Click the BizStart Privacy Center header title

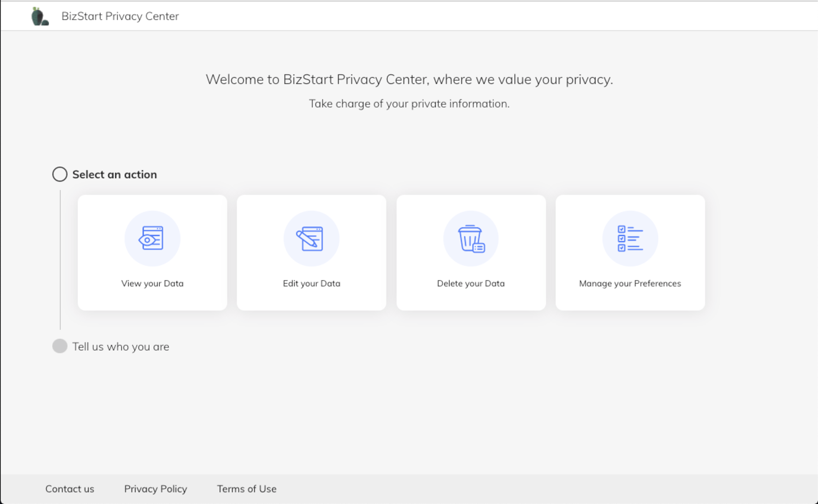click(120, 16)
